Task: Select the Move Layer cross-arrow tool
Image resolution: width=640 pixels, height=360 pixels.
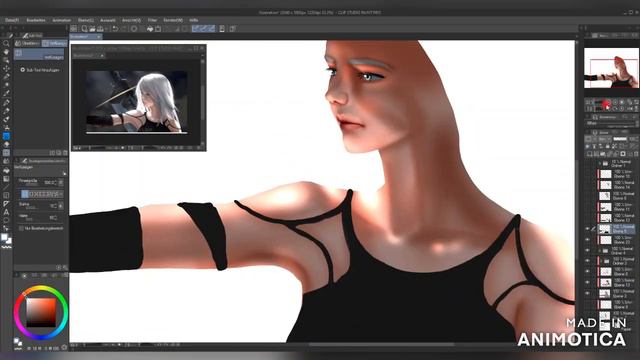Action: tap(6, 69)
